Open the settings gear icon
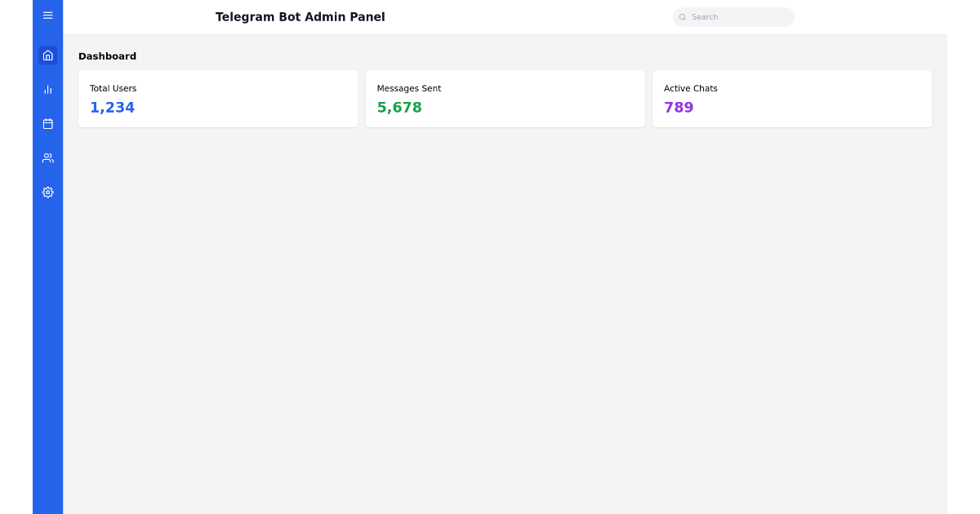The image size is (980, 514). (47, 192)
